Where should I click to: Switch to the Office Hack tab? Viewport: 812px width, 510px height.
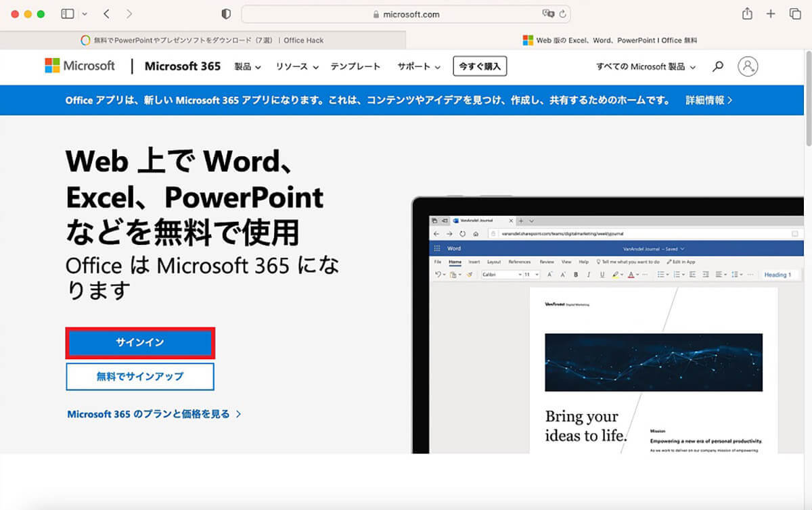pos(203,40)
